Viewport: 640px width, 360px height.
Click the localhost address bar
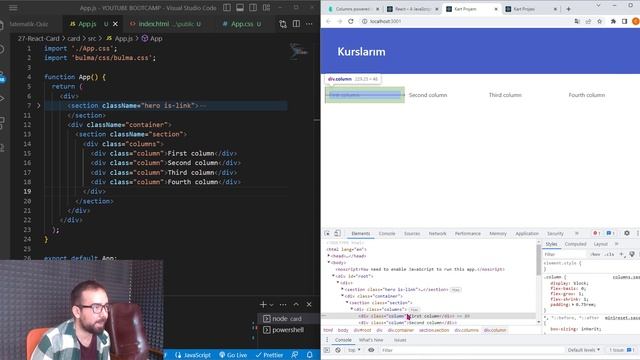point(465,21)
